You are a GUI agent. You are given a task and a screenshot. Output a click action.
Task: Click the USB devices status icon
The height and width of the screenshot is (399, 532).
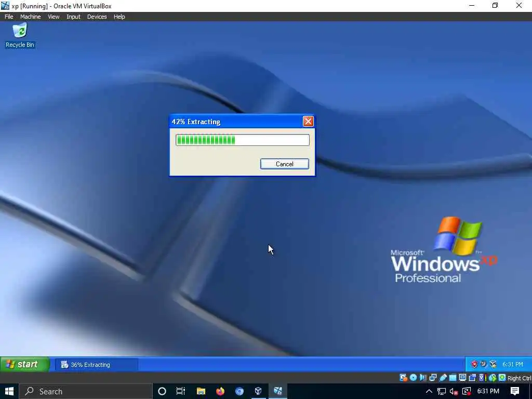(x=443, y=378)
